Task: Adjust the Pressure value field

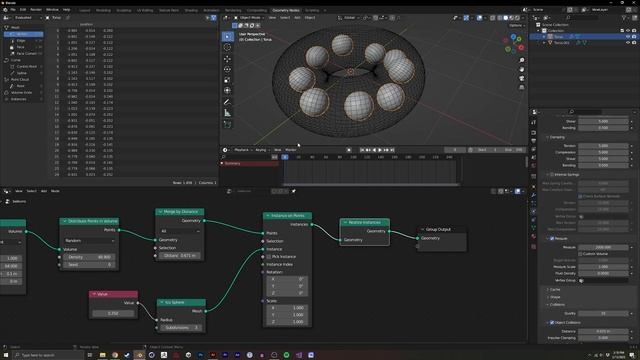Action: [x=603, y=247]
